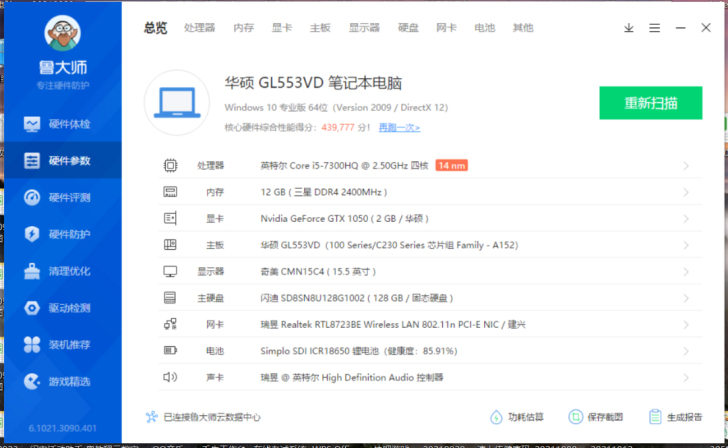Click the green 重新扫描 button

tap(650, 103)
